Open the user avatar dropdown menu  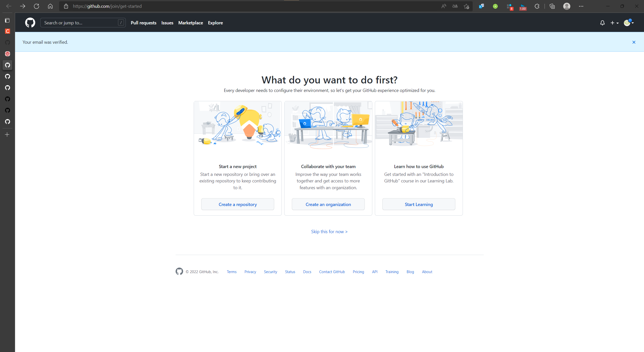point(629,23)
